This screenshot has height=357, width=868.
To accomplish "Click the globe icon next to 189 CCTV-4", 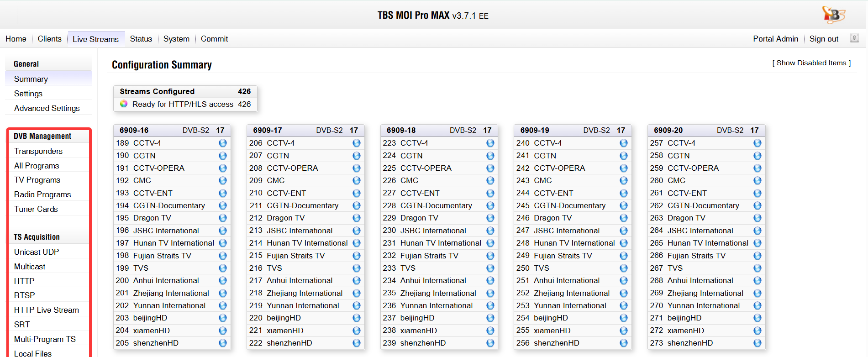I will point(223,143).
